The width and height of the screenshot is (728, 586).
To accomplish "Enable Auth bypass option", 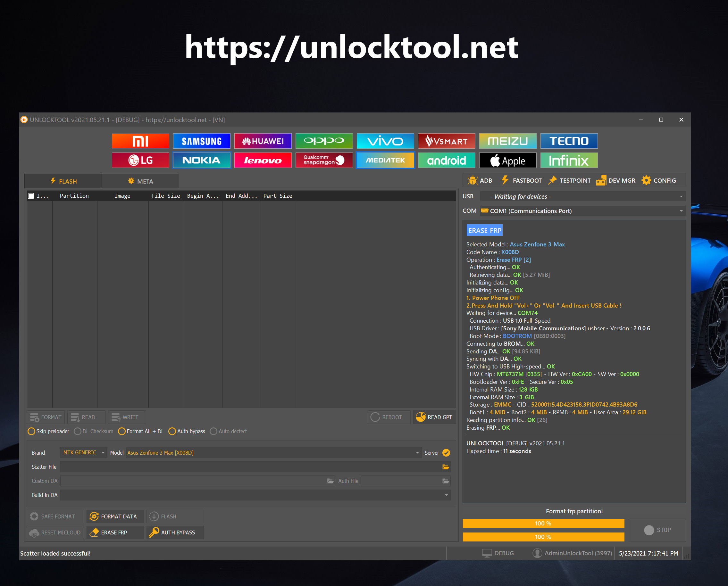I will point(187,431).
